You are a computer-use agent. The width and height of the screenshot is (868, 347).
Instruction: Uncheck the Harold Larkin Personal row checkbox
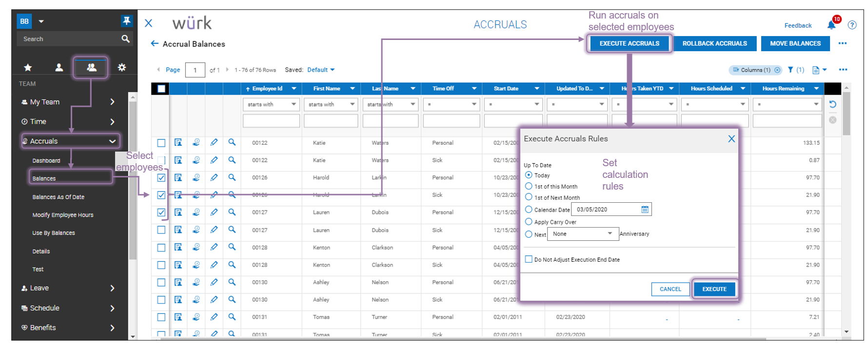tap(161, 178)
